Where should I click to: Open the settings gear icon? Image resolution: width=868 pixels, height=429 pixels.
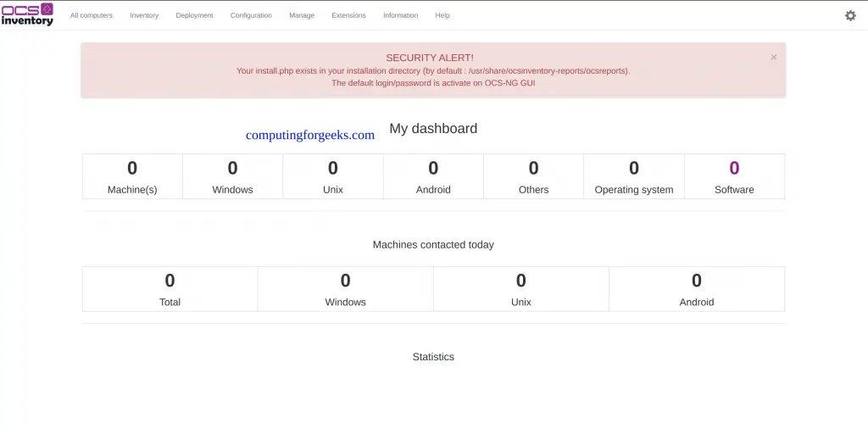coord(850,15)
